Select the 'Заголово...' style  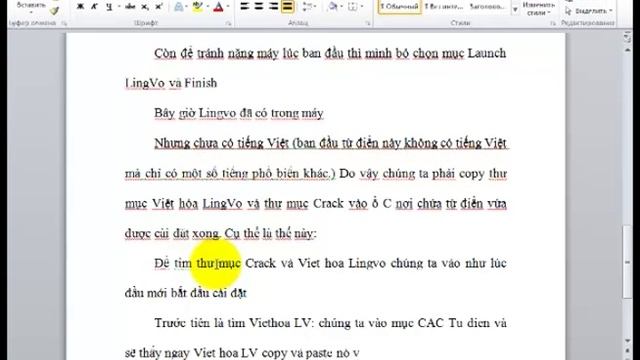(487, 7)
